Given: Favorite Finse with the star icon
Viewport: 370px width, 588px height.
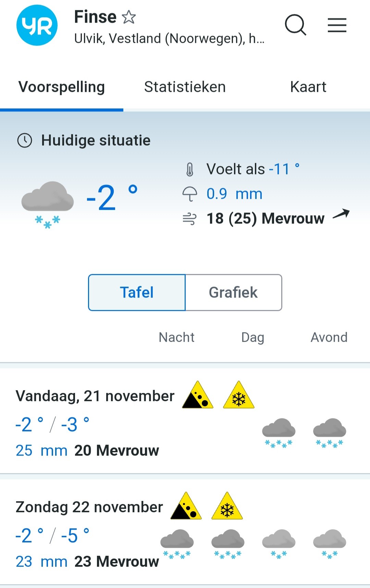Looking at the screenshot, I should [129, 17].
